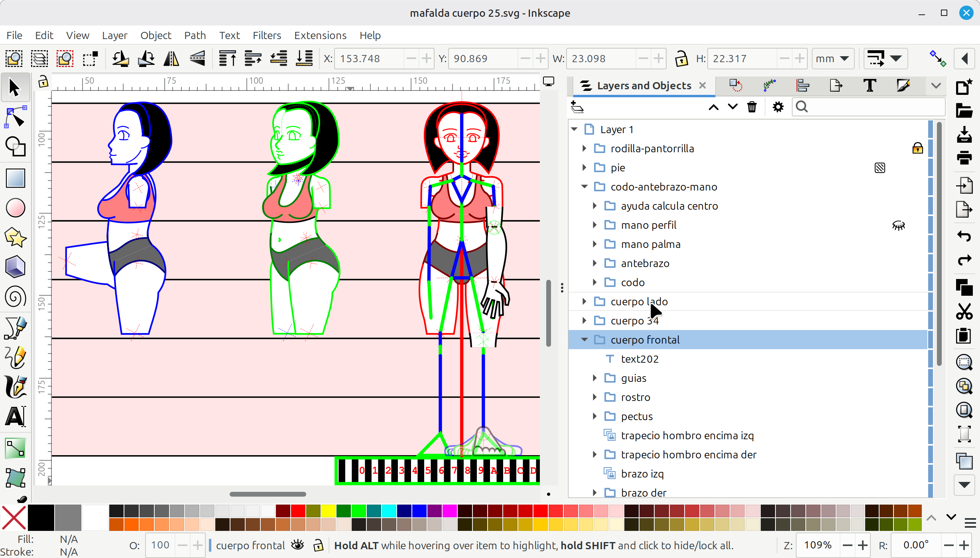980x558 pixels.
Task: Select the Node editing tool
Action: 15,117
